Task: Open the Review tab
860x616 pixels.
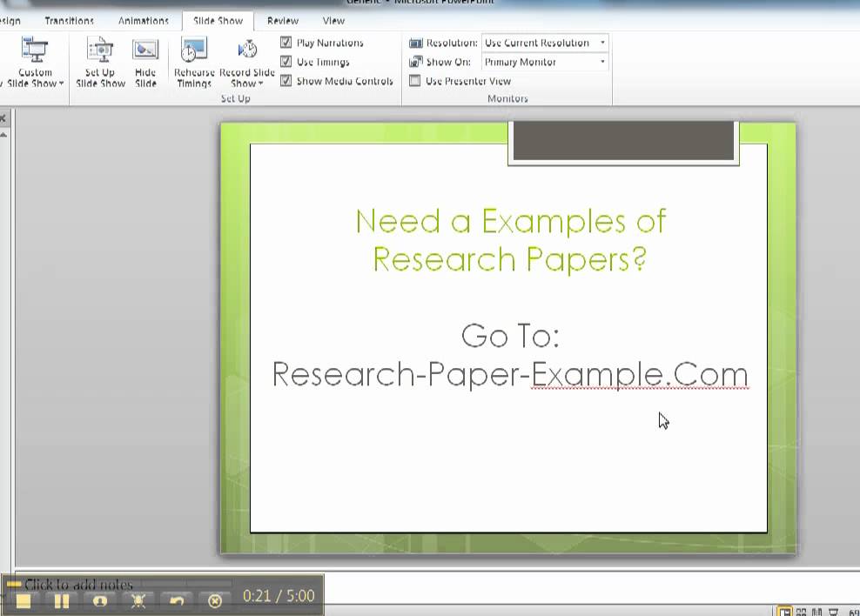Action: point(283,21)
